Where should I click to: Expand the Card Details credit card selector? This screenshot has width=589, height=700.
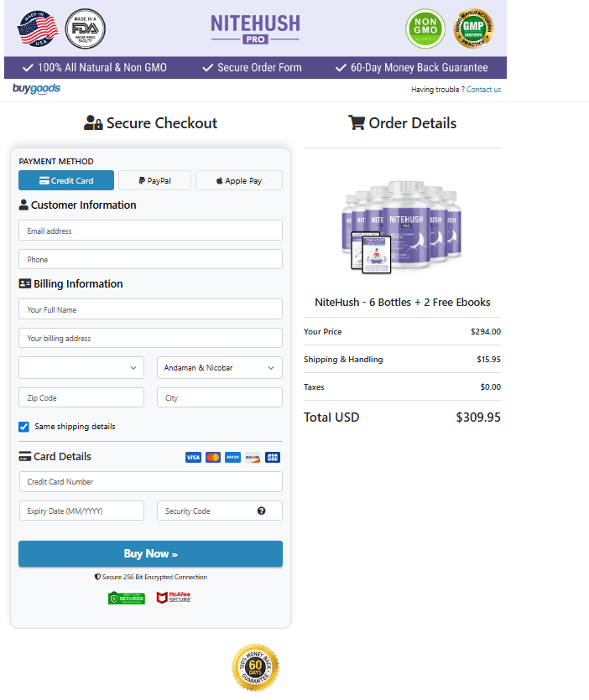tap(271, 457)
